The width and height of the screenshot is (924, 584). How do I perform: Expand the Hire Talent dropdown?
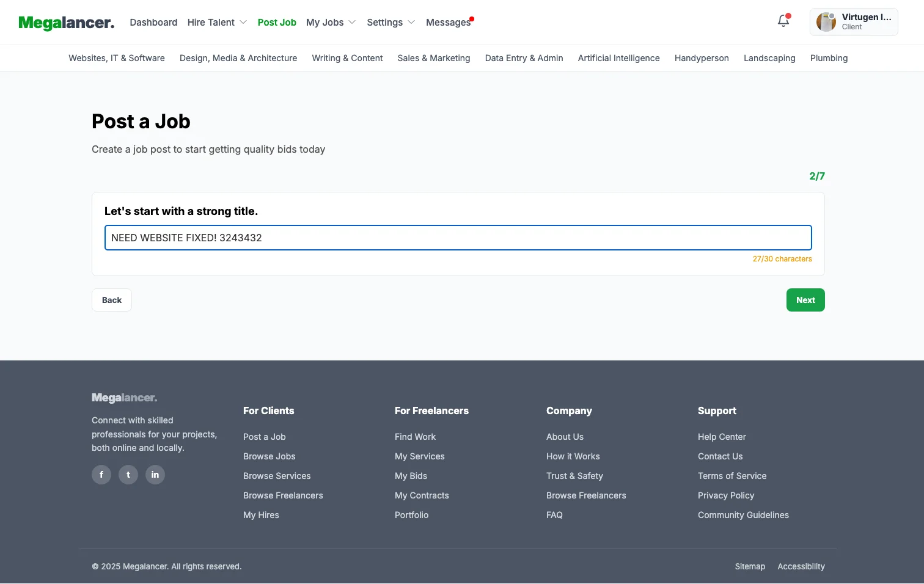point(217,23)
